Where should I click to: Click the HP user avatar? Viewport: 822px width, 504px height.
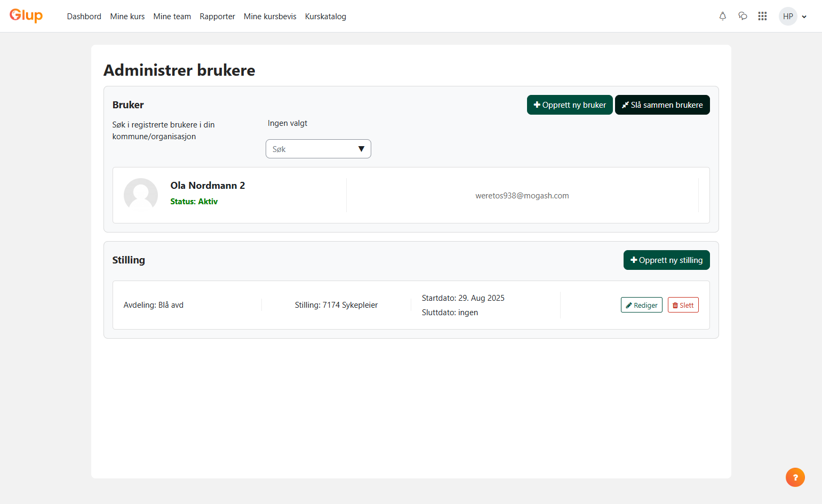pyautogui.click(x=788, y=16)
